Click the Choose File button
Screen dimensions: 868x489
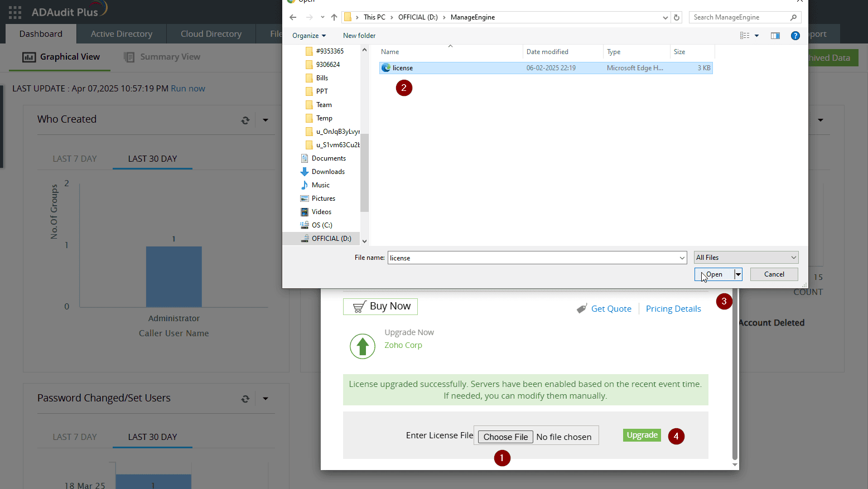click(505, 437)
